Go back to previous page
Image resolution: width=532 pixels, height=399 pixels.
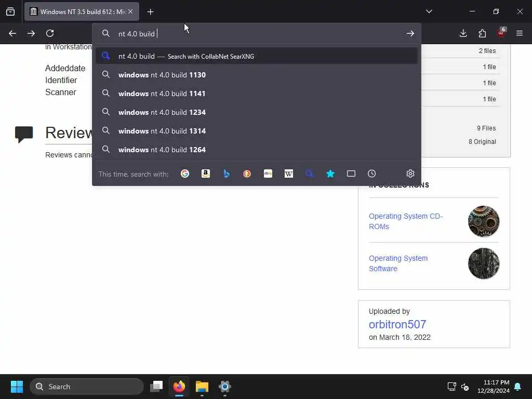[12, 33]
